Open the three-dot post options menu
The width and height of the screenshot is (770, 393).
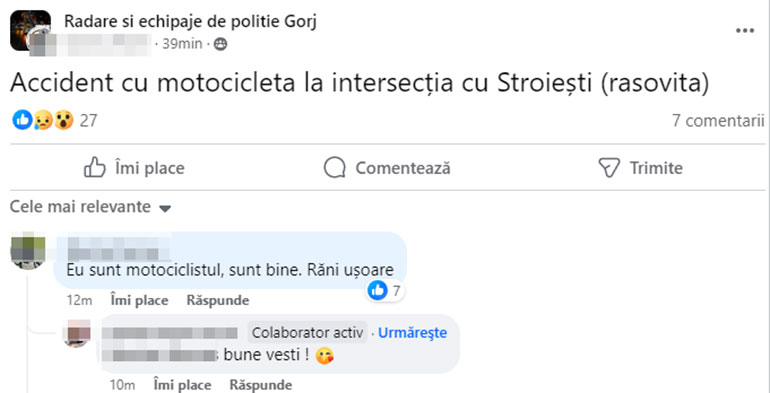[744, 31]
